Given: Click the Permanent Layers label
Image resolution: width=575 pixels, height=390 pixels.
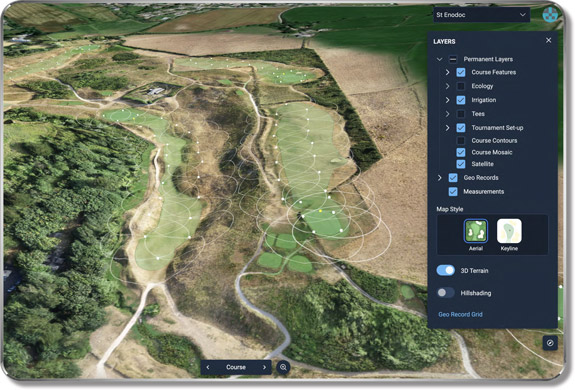Looking at the screenshot, I should [488, 59].
